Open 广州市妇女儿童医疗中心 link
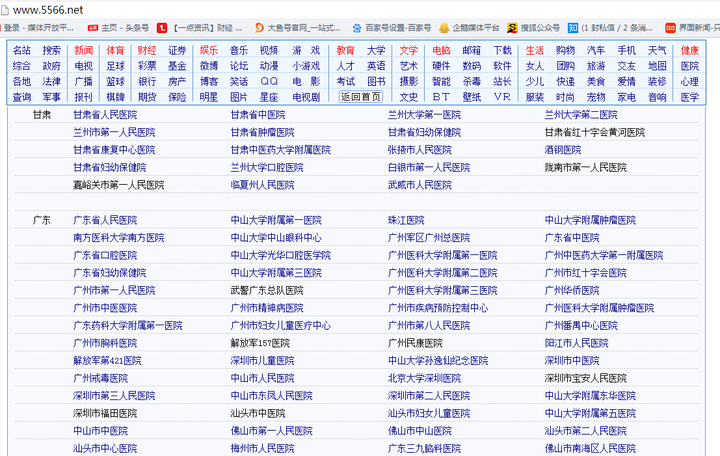 (x=281, y=325)
